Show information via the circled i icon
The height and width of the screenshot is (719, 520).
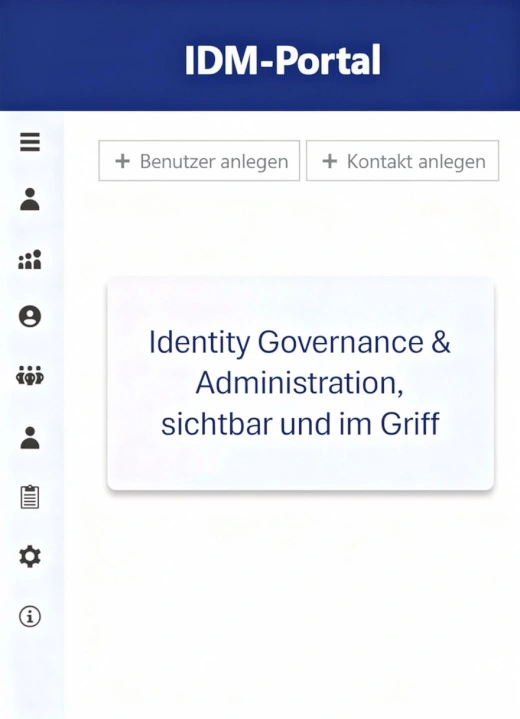30,616
